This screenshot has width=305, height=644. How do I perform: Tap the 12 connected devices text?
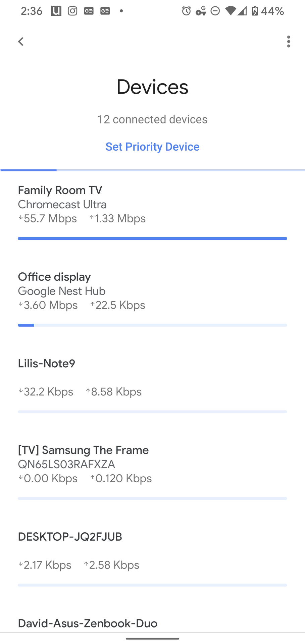(152, 119)
